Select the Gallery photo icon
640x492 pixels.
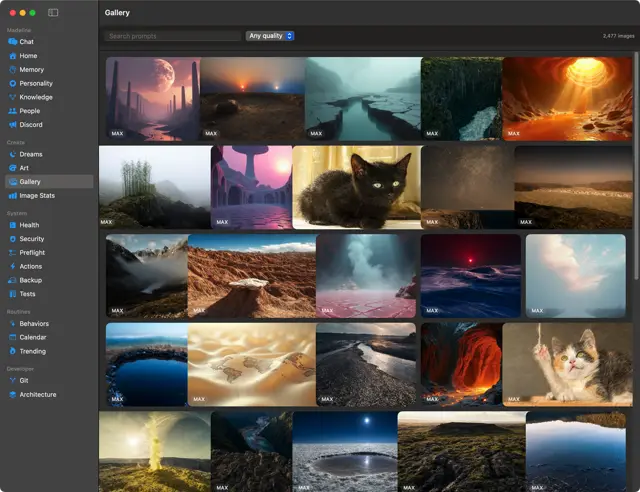pyautogui.click(x=13, y=182)
